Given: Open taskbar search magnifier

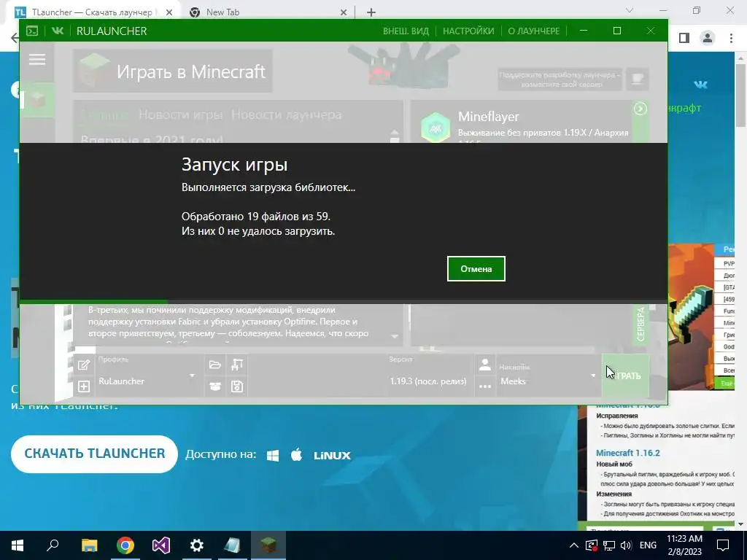Looking at the screenshot, I should 53,545.
